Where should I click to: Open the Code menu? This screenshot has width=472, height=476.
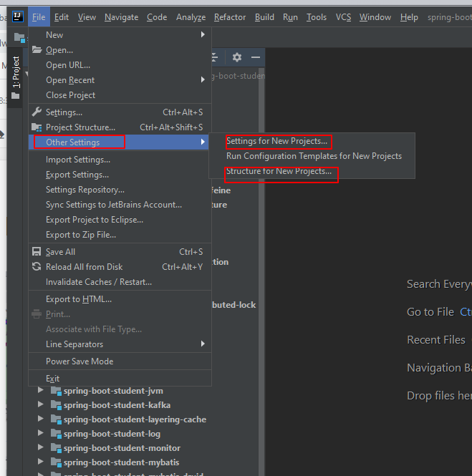[157, 17]
